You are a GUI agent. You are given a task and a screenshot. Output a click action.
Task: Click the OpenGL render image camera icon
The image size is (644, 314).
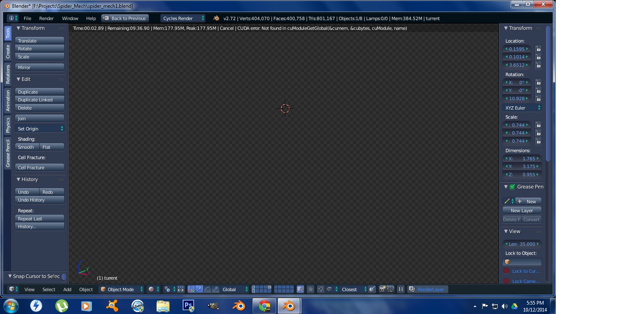[382, 289]
